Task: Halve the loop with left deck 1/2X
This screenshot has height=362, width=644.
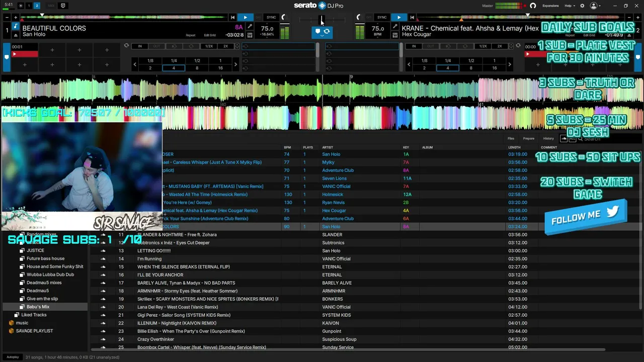Action: point(209,46)
